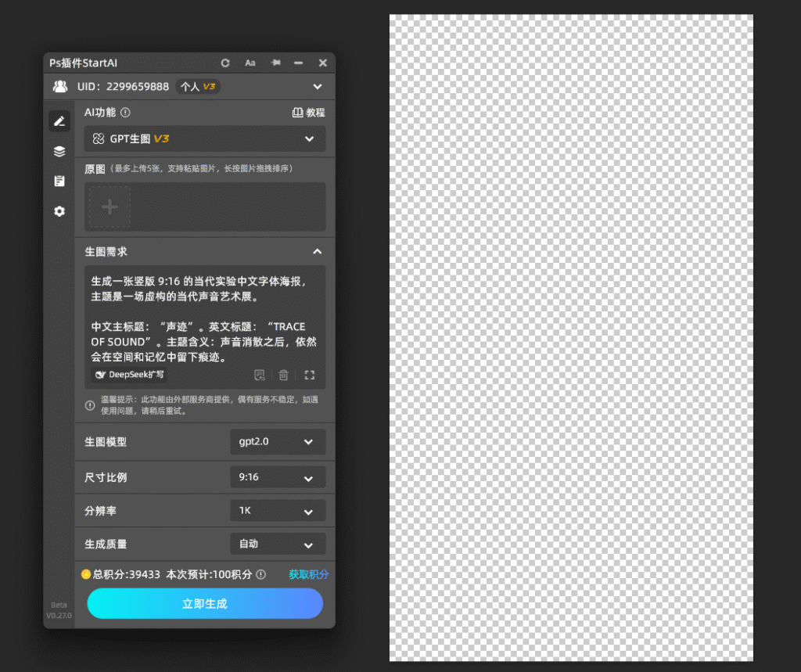Click the Aa font size icon

pyautogui.click(x=250, y=63)
